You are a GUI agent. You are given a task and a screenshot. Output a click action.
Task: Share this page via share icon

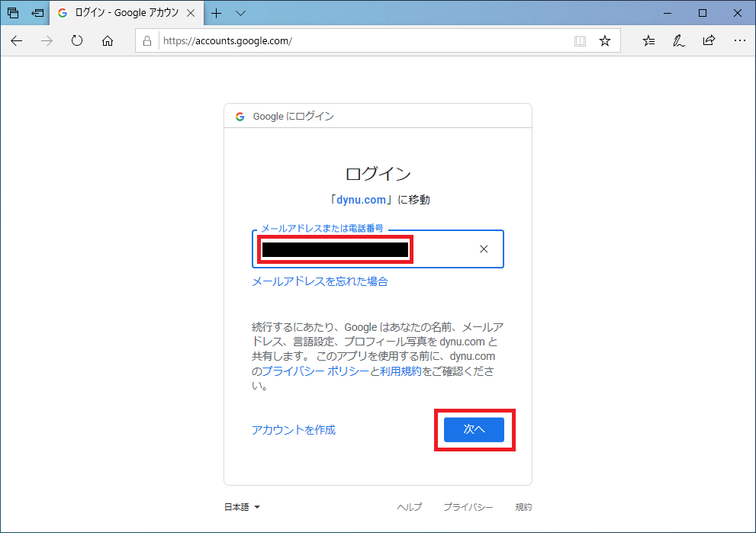[x=709, y=41]
